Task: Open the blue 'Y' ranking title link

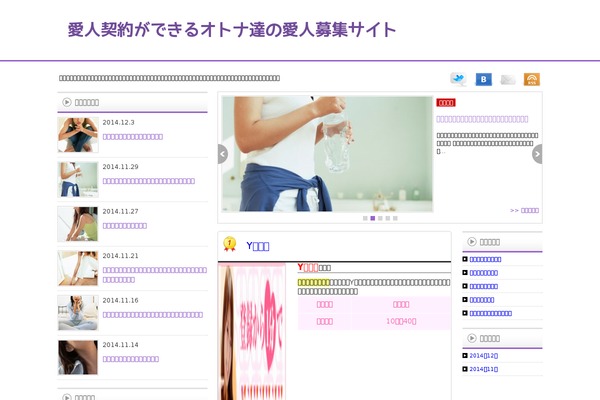Action: (x=258, y=246)
